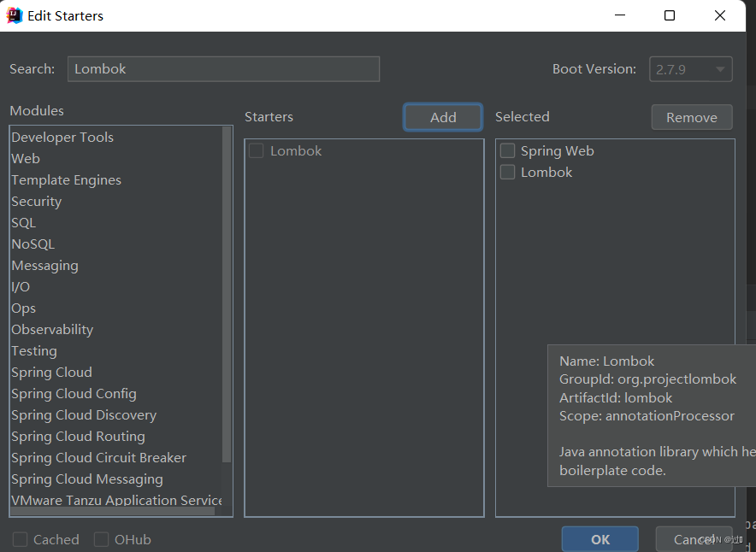The image size is (756, 552).
Task: Select the Spring Cloud Messaging module
Action: (115, 479)
